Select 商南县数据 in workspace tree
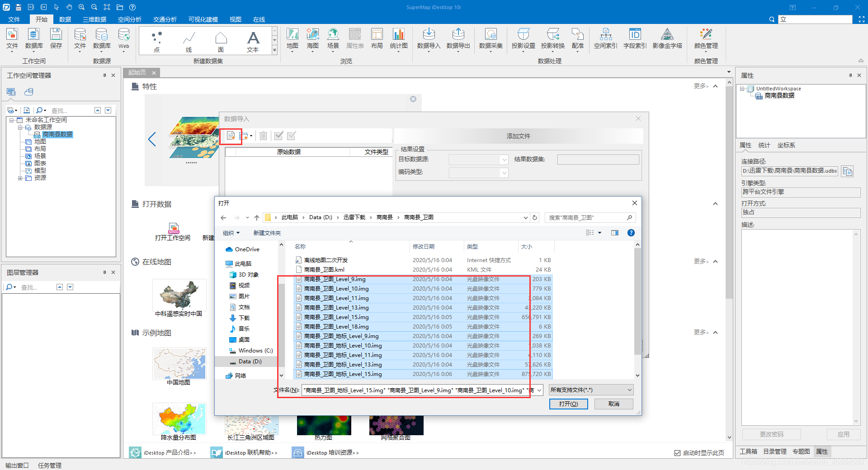 (57, 135)
